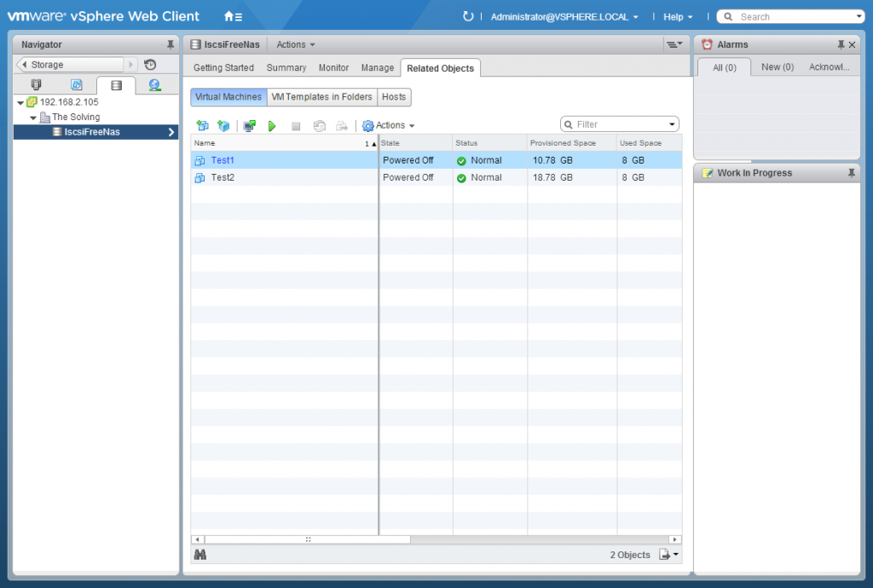Switch to the Hosts and Clusters inventory icon
The height and width of the screenshot is (588, 873).
[36, 85]
